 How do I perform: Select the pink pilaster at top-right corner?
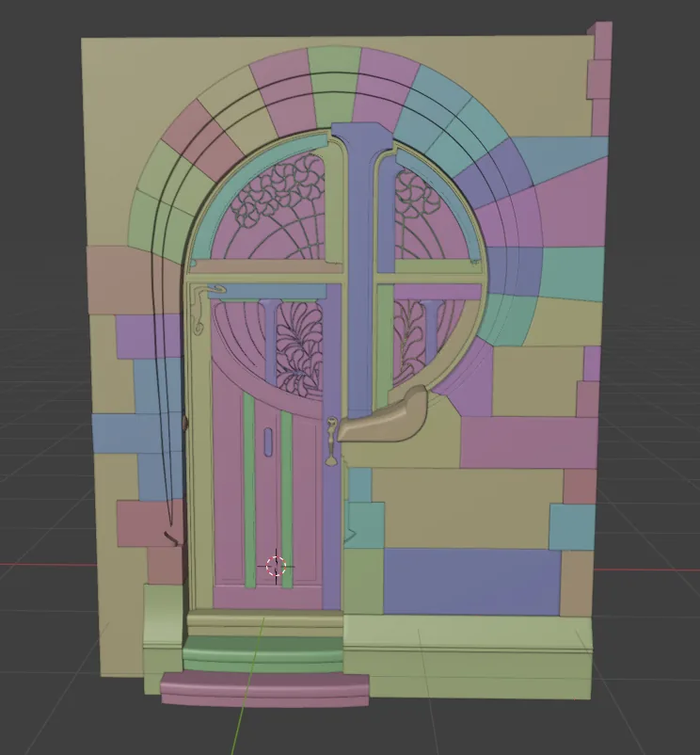[x=599, y=78]
